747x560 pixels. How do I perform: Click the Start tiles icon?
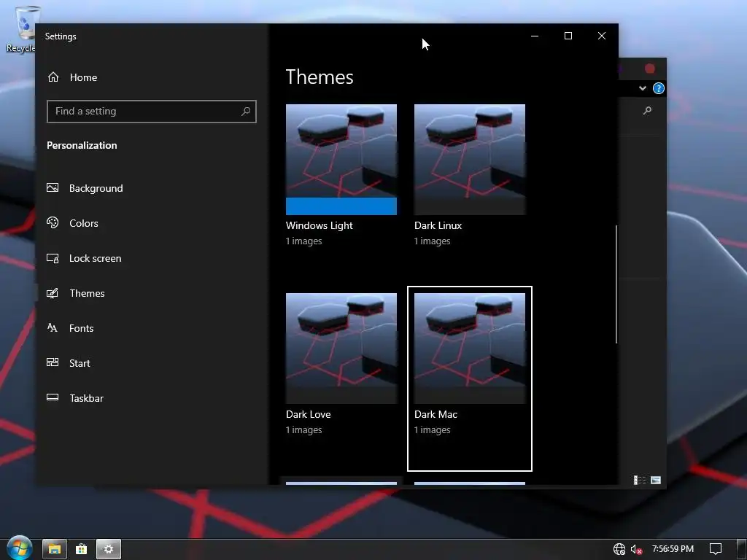point(53,362)
